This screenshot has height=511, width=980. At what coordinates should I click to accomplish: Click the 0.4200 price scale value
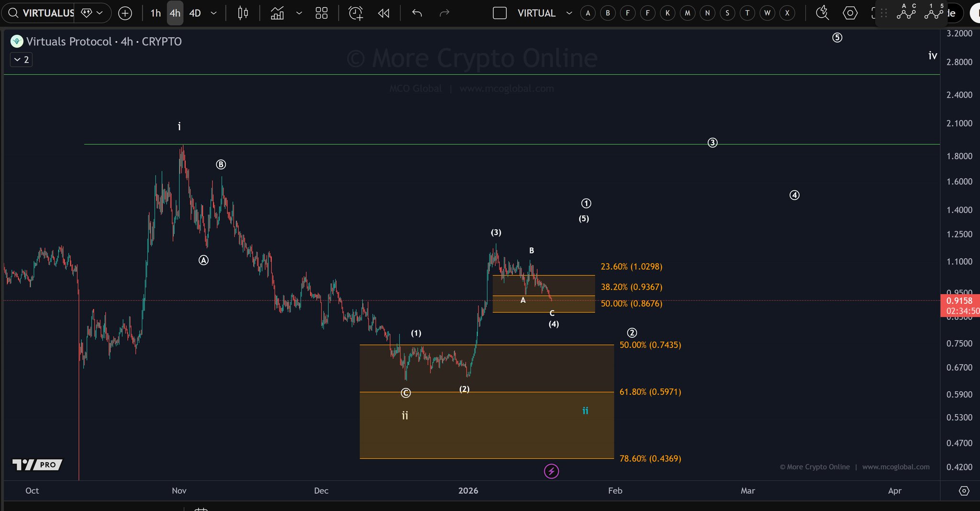tap(959, 467)
